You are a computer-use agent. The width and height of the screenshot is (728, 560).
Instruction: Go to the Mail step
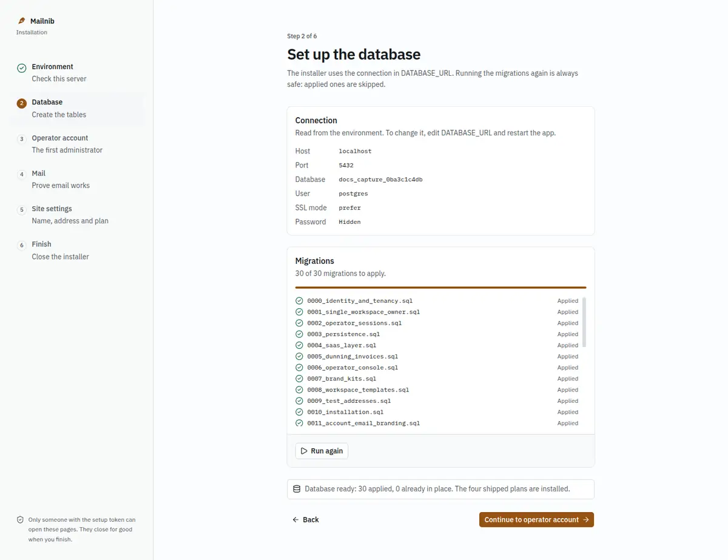click(x=76, y=180)
